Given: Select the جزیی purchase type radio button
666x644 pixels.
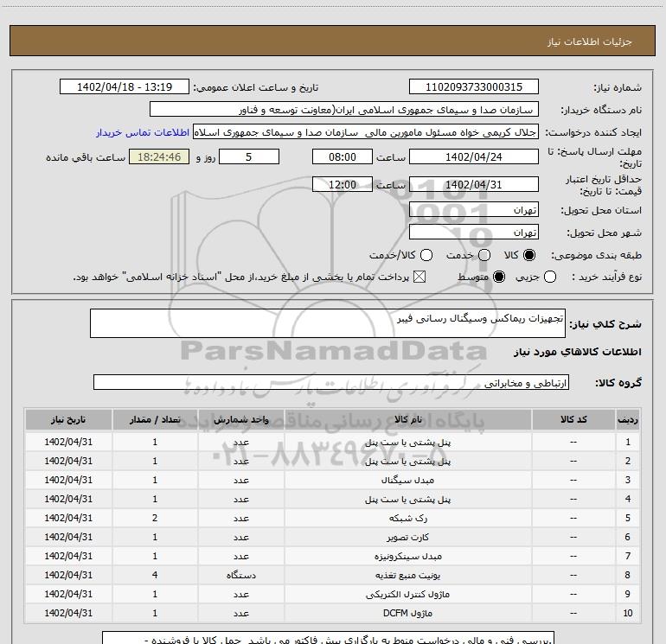Looking at the screenshot, I should (549, 277).
